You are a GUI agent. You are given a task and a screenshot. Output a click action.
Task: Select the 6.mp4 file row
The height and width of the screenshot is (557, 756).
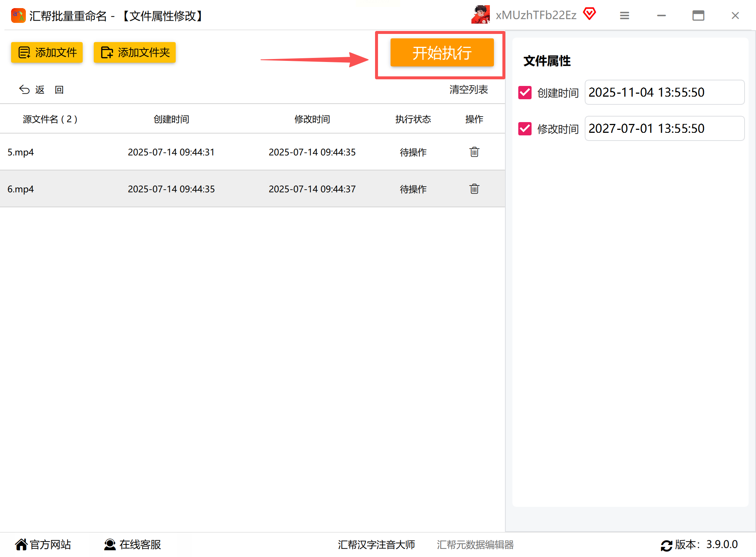[221, 189]
